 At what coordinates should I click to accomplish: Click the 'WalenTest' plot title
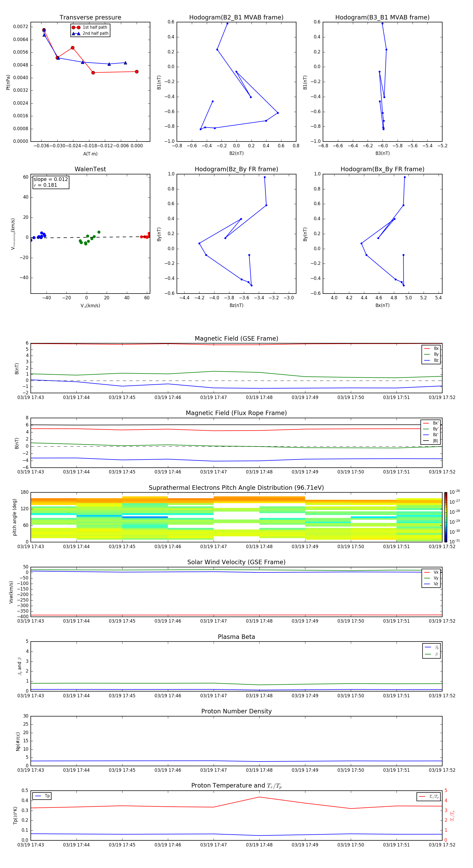tap(90, 169)
